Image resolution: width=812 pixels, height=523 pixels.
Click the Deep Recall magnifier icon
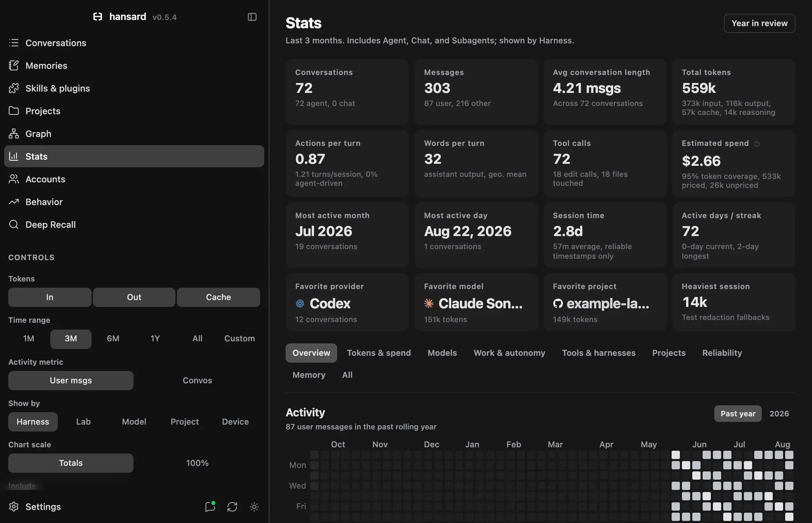[14, 224]
